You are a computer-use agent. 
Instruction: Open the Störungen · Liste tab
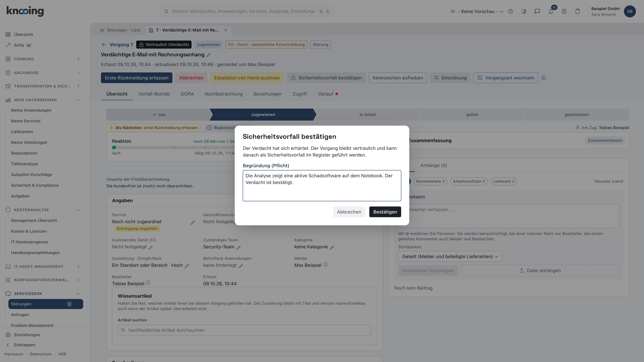(x=120, y=30)
